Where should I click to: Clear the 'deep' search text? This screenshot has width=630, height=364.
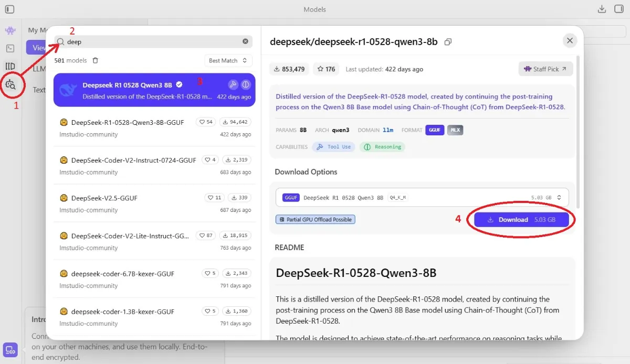click(245, 41)
